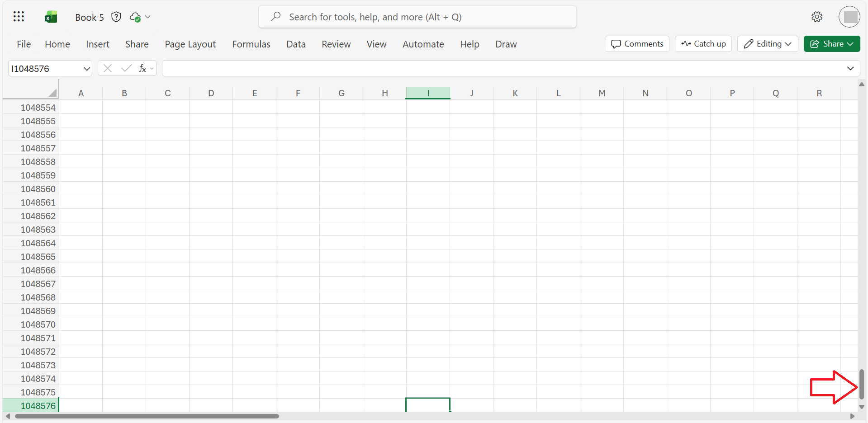Open the settings gear icon

816,17
